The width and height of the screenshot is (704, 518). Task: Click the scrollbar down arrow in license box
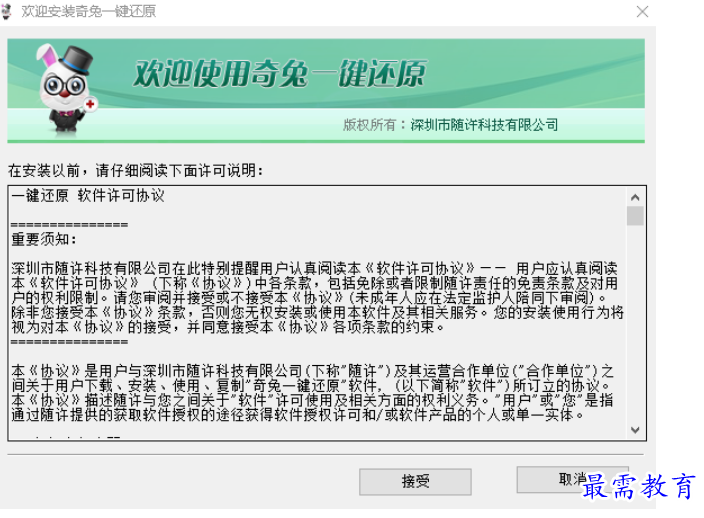coord(635,430)
